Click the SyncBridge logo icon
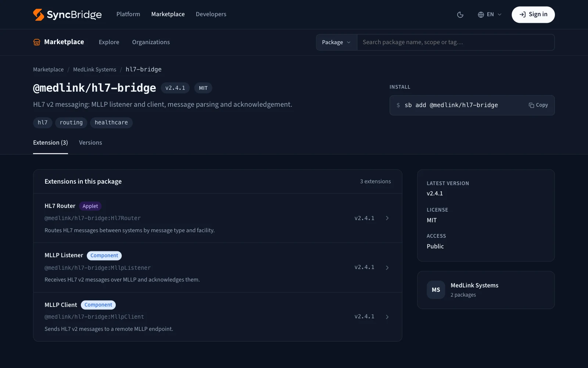Screen dimensions: 588x368 [39, 14]
